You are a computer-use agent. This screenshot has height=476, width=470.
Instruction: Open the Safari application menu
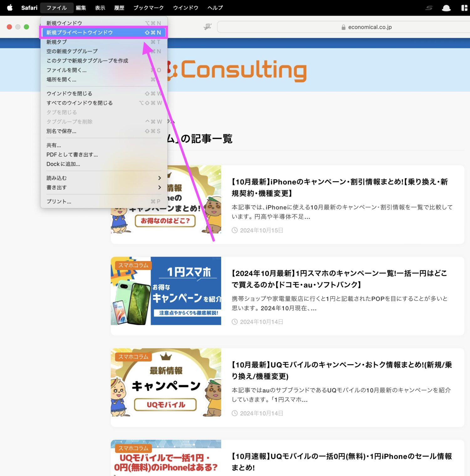(x=29, y=8)
